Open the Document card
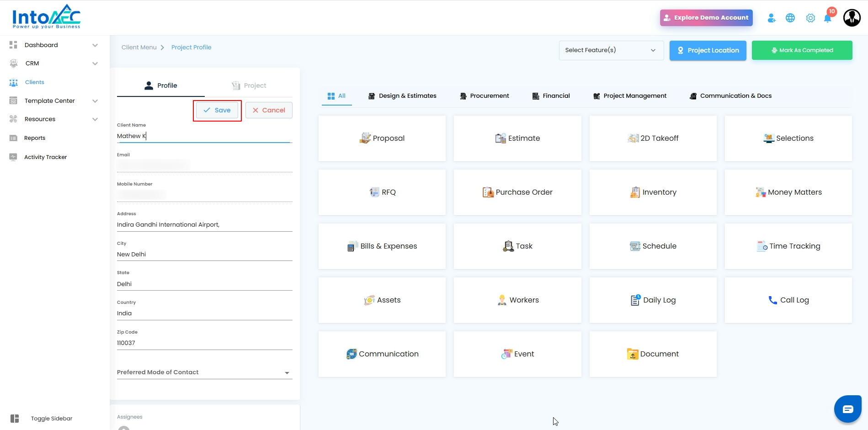 pos(653,354)
